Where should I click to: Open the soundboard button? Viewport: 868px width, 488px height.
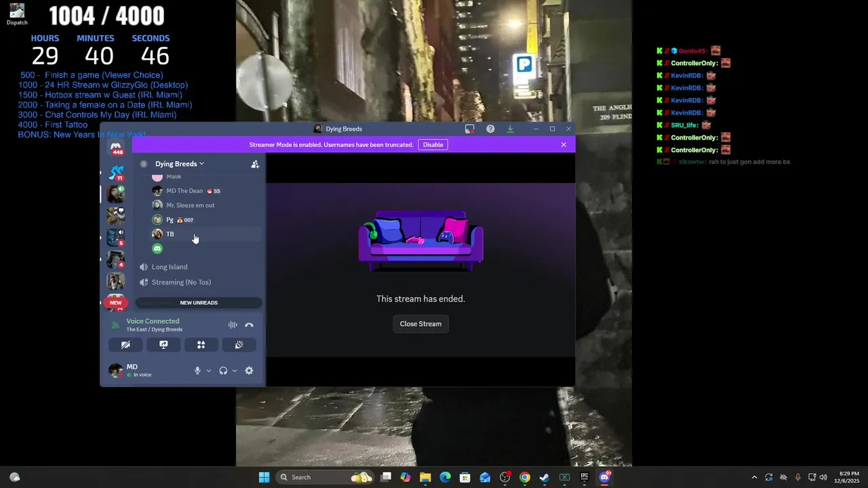pyautogui.click(x=239, y=345)
